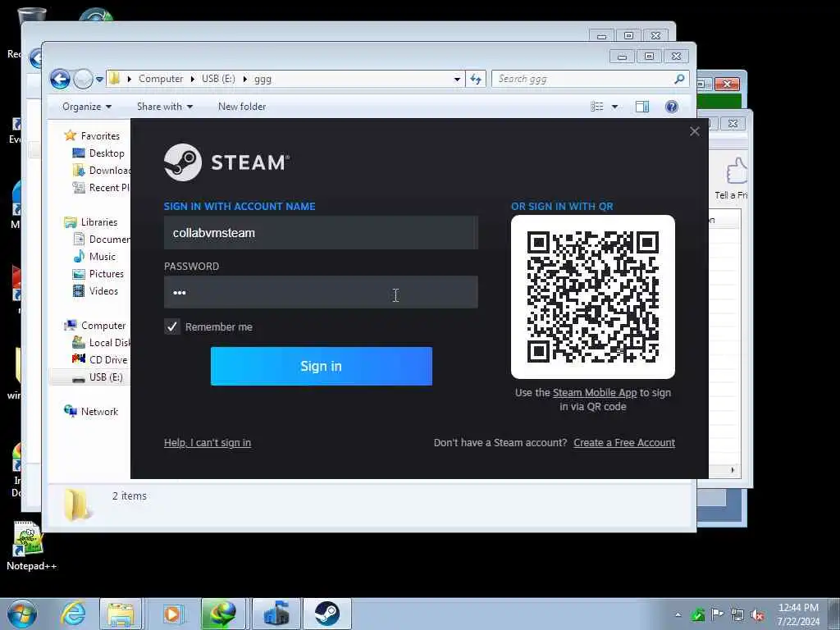Close the Steam sign-in dialog
Image resolution: width=840 pixels, height=630 pixels.
point(694,131)
